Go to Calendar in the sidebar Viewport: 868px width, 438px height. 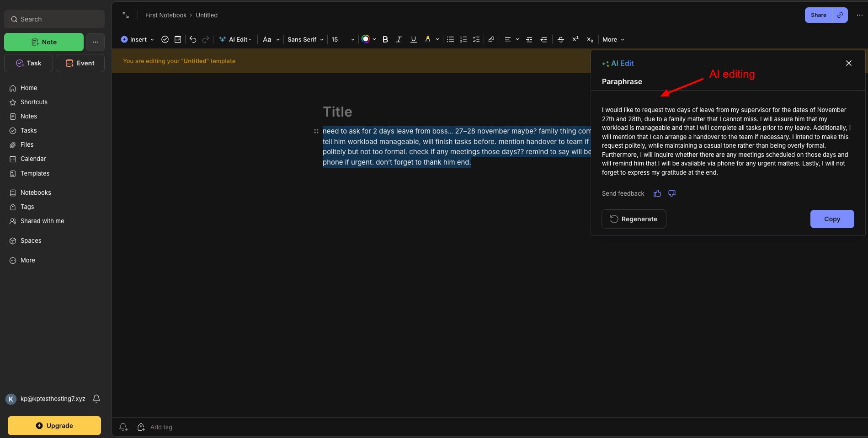pyautogui.click(x=33, y=159)
